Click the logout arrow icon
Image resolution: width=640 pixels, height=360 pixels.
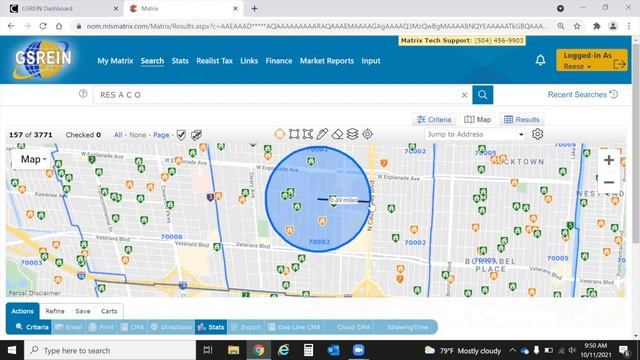(619, 64)
